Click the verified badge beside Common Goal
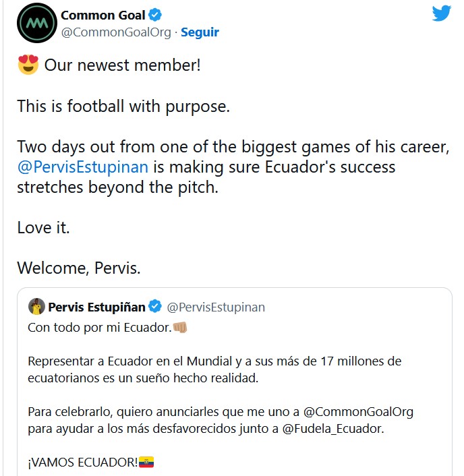Image resolution: width=464 pixels, height=476 pixels. (x=154, y=15)
